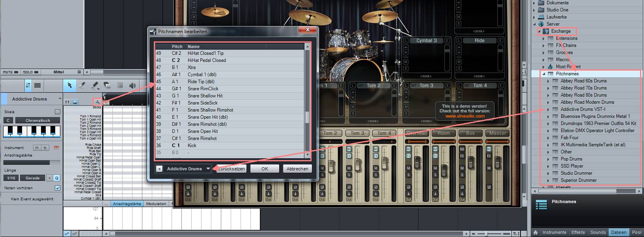Click OK in Pitchnamen bearbeiten dialog

coord(265,169)
